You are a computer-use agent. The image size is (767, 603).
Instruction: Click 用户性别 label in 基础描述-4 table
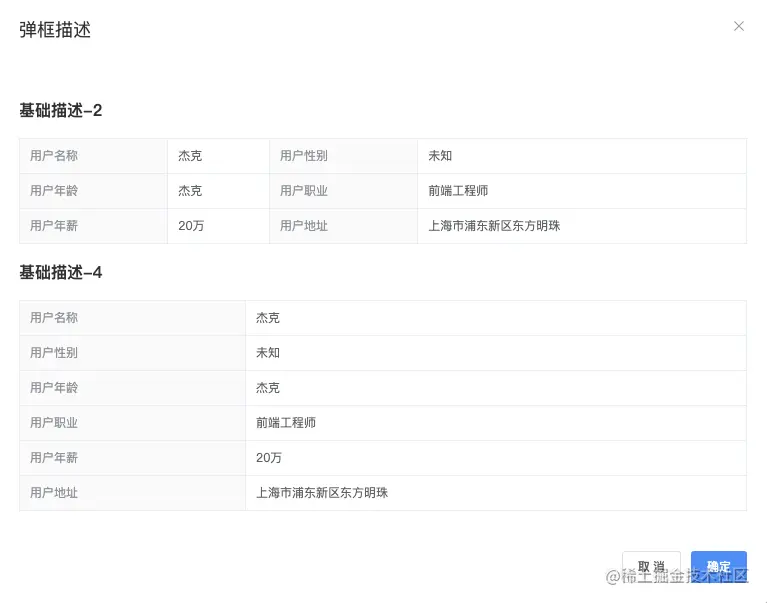click(x=54, y=353)
